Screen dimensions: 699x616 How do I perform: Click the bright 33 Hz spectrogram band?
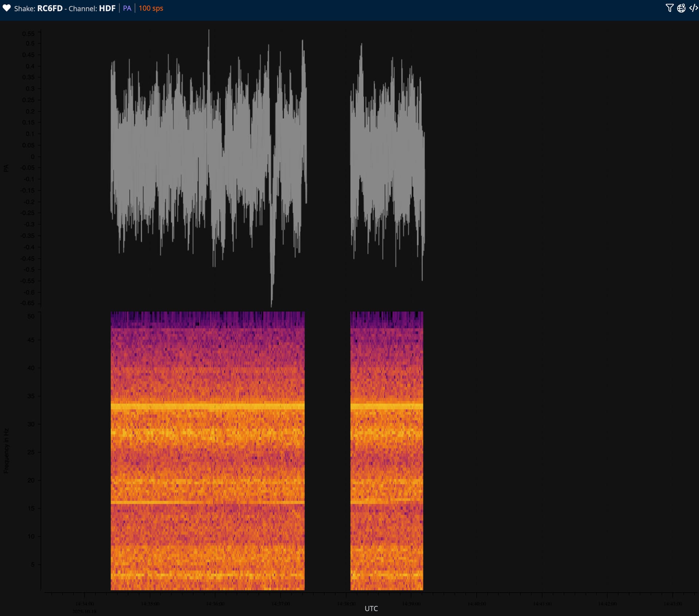pyautogui.click(x=208, y=406)
